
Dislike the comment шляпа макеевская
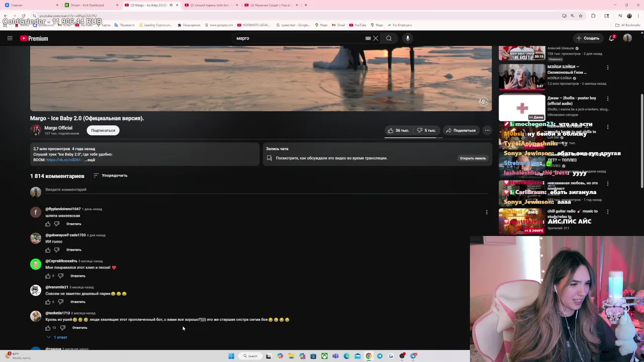57,224
